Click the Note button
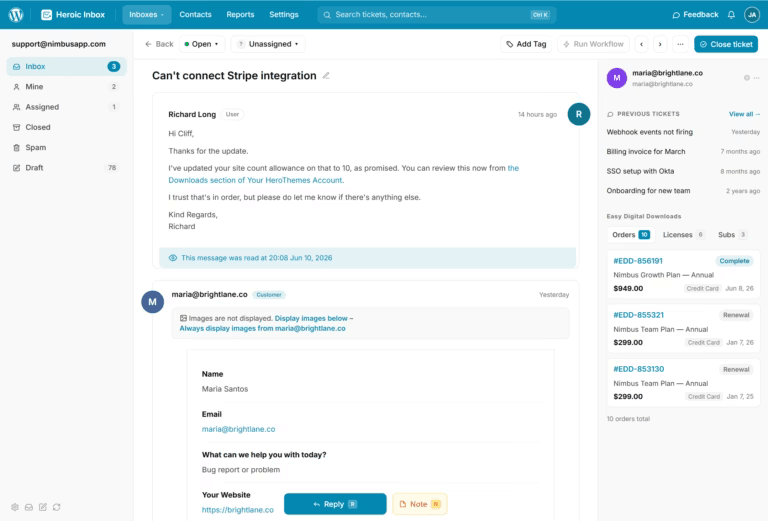This screenshot has height=521, width=768. pyautogui.click(x=420, y=504)
